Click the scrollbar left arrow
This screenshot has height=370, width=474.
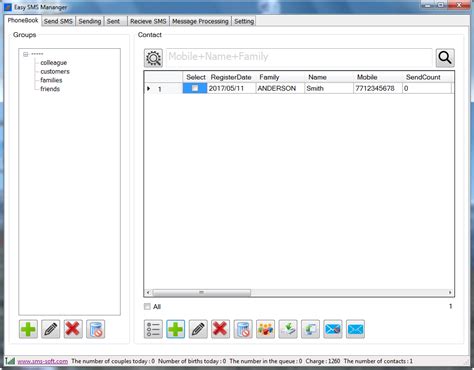click(149, 292)
